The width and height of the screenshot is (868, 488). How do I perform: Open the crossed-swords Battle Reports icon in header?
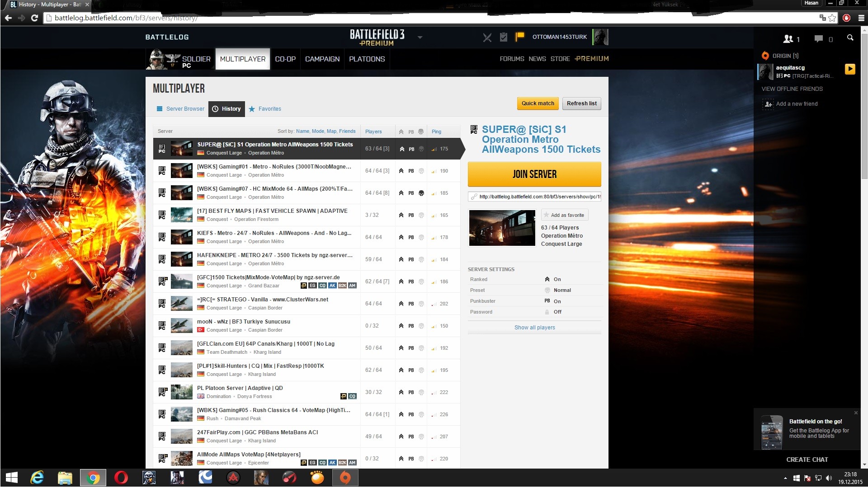tap(487, 38)
